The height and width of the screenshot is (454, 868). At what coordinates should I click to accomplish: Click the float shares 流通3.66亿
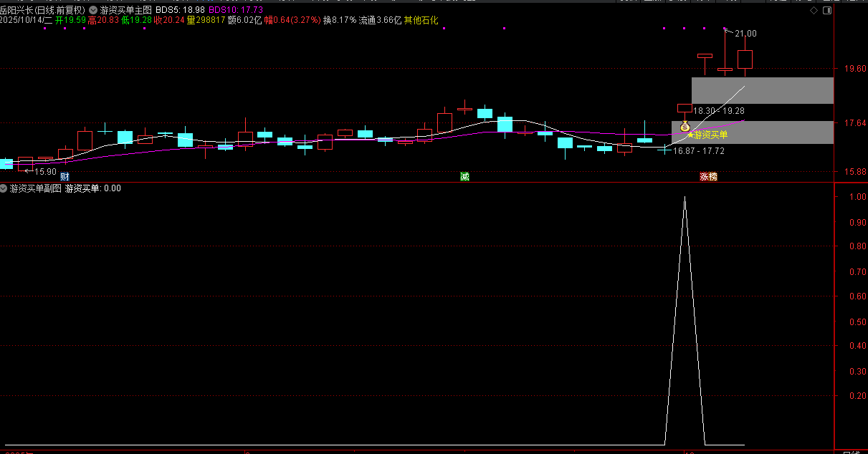click(x=380, y=21)
